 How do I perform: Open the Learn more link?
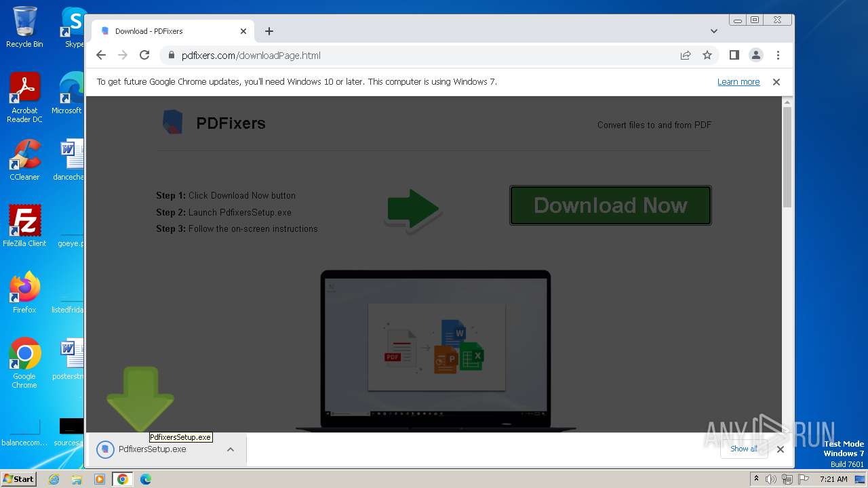pyautogui.click(x=738, y=82)
